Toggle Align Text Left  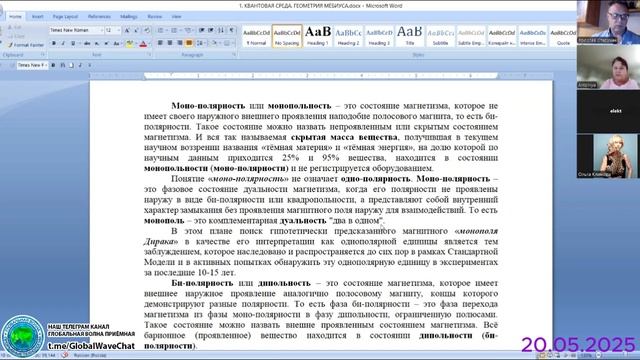(x=160, y=43)
